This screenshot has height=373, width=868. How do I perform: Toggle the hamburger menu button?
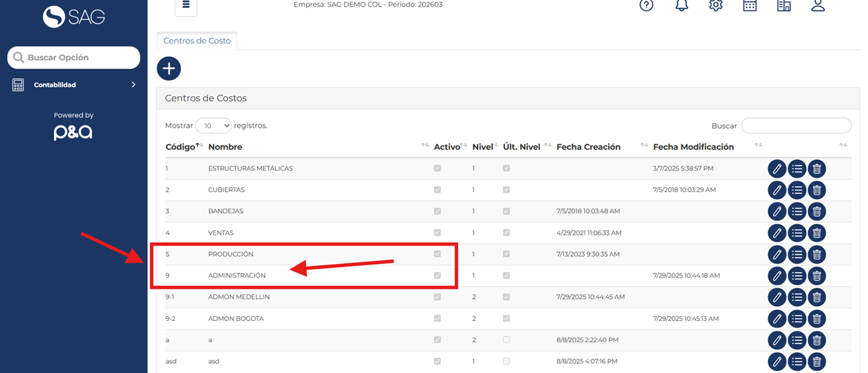pos(186,5)
